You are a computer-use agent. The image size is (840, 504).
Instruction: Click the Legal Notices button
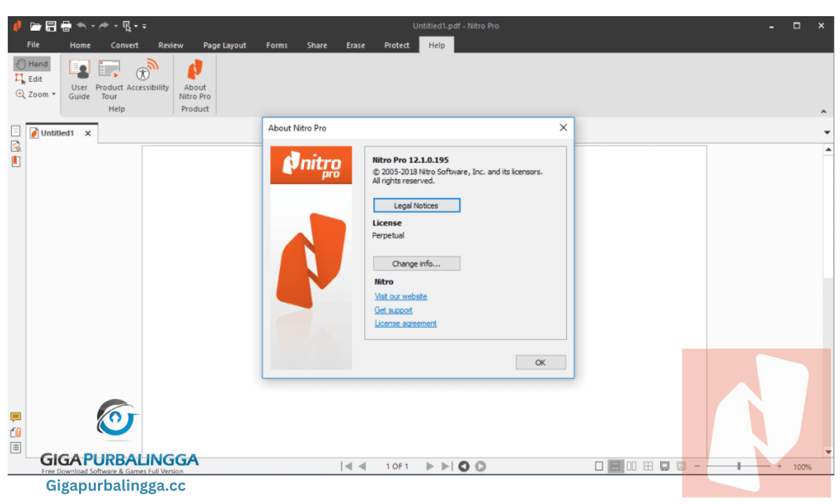click(x=416, y=205)
